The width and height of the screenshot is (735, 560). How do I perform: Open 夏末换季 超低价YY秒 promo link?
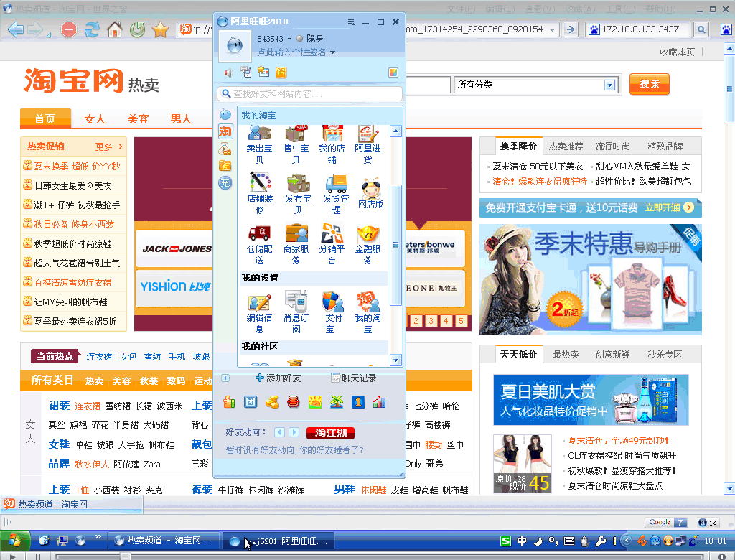(77, 166)
